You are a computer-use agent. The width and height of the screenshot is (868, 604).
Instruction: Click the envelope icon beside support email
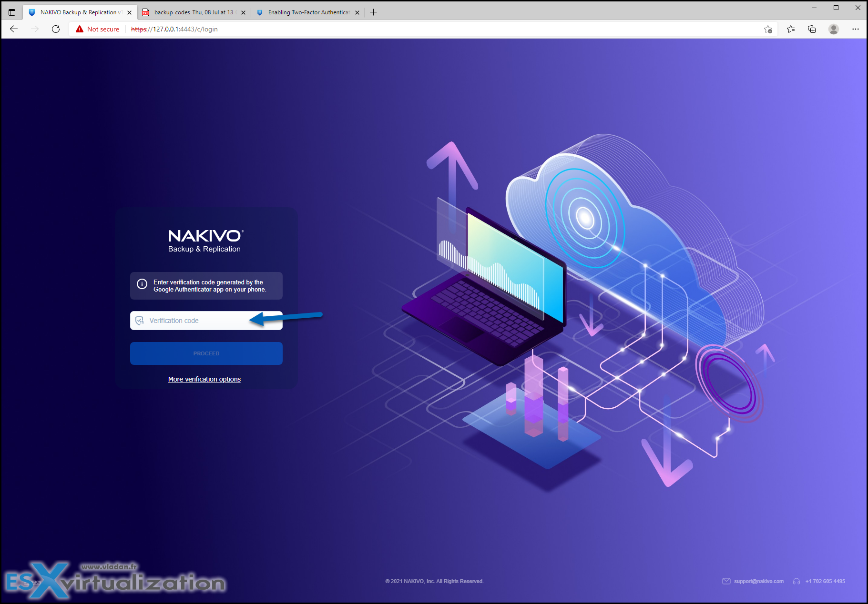click(726, 581)
